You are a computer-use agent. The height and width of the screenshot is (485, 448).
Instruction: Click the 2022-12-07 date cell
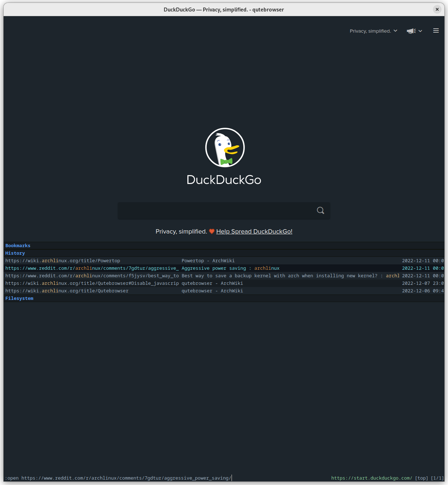(x=423, y=283)
